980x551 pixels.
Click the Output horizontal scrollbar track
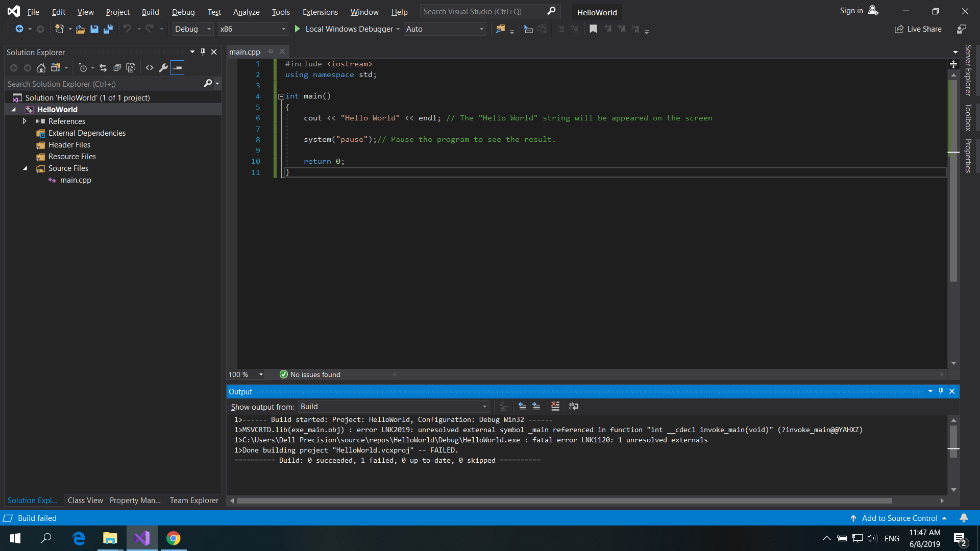tap(916, 501)
